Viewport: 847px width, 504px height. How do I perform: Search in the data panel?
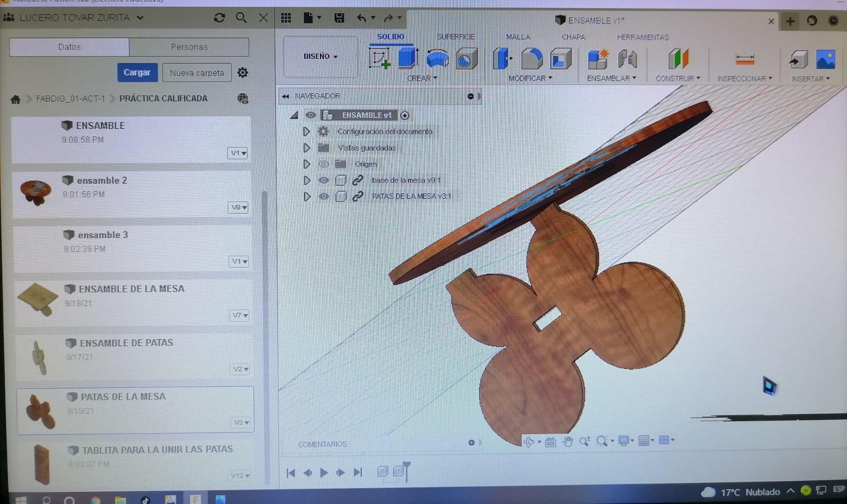(x=241, y=17)
